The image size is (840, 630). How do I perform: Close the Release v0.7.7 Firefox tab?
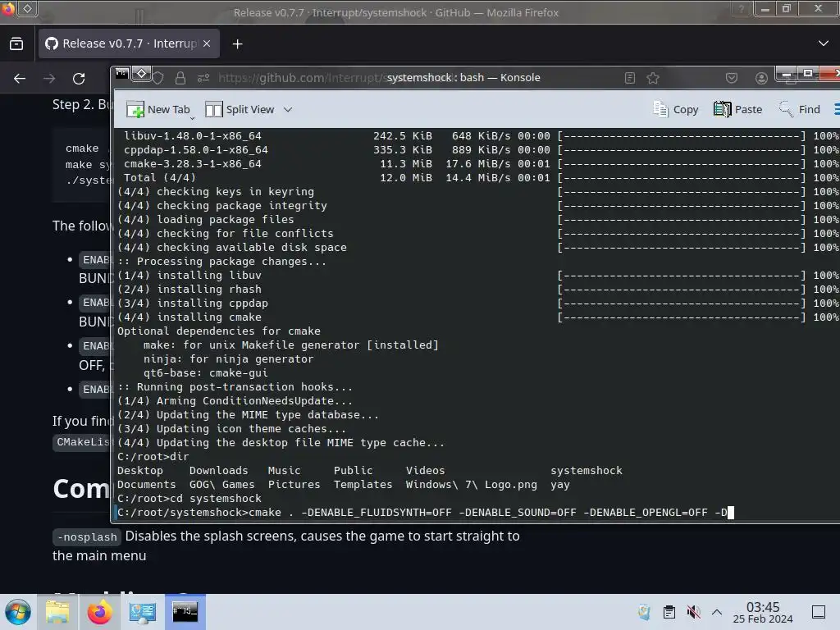(x=207, y=43)
